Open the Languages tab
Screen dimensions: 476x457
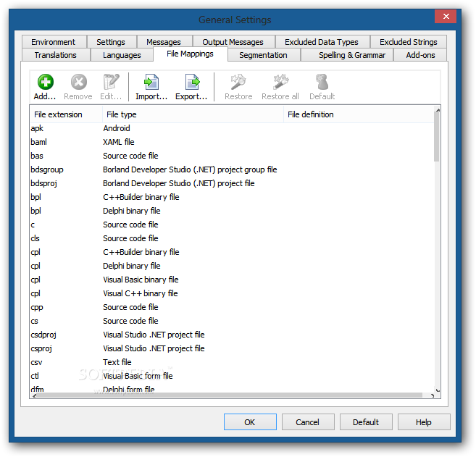click(x=122, y=55)
